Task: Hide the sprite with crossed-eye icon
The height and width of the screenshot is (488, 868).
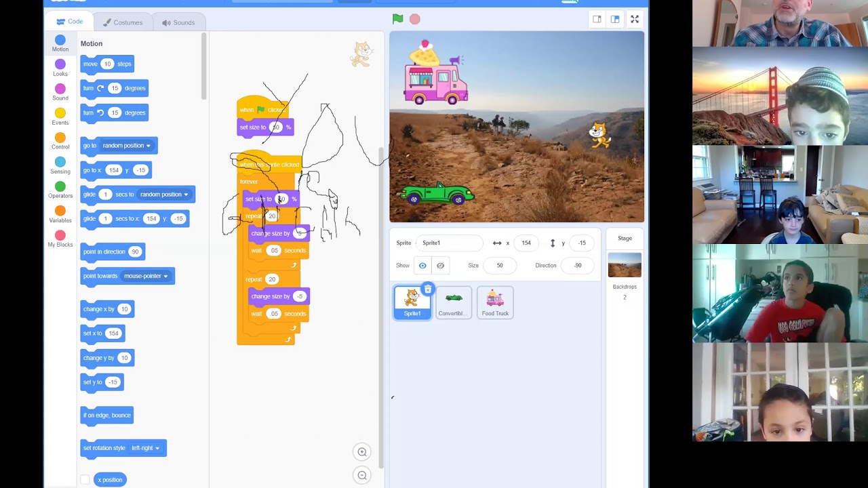Action: click(440, 266)
